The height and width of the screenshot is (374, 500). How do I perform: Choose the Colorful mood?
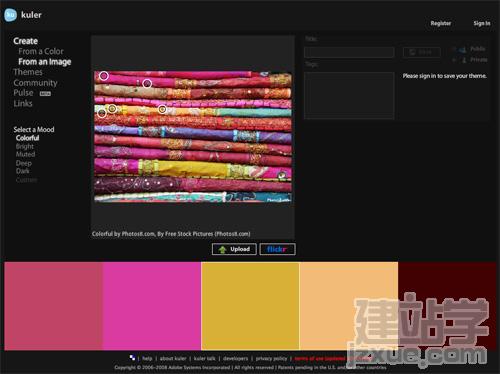pos(27,138)
